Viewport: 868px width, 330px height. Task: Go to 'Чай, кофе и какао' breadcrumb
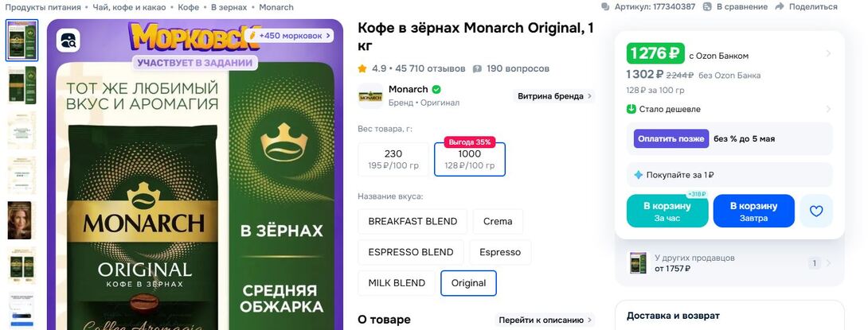[130, 7]
